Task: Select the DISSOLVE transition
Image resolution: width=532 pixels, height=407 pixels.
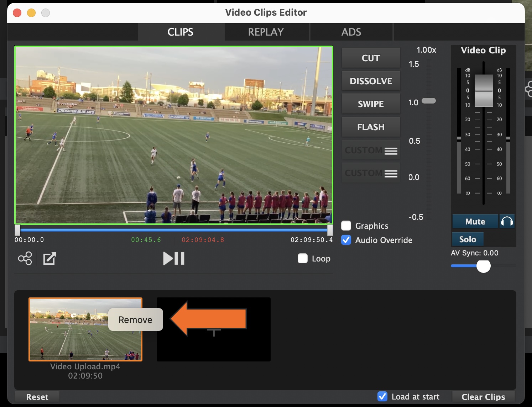Action: pyautogui.click(x=371, y=81)
